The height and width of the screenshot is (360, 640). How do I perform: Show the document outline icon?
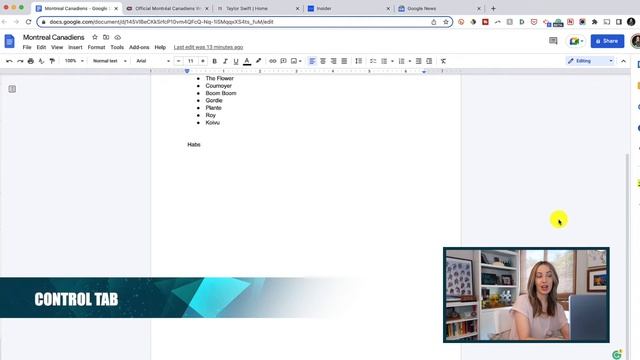12,89
